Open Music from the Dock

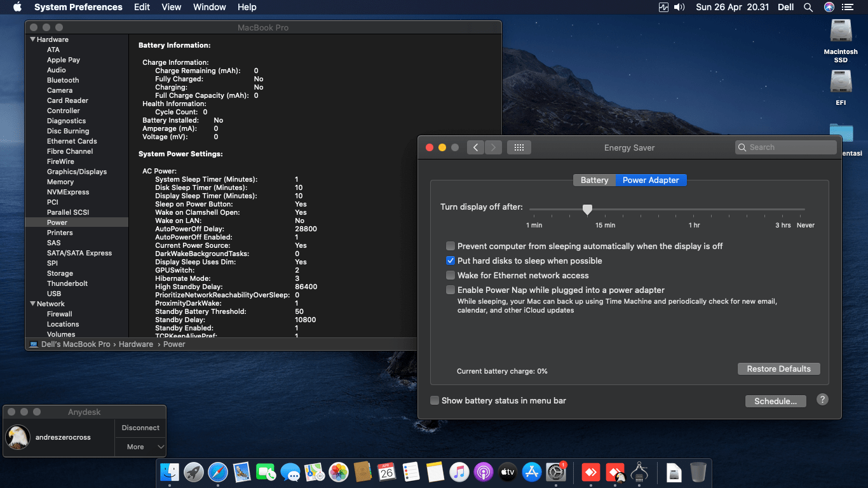[x=459, y=471]
